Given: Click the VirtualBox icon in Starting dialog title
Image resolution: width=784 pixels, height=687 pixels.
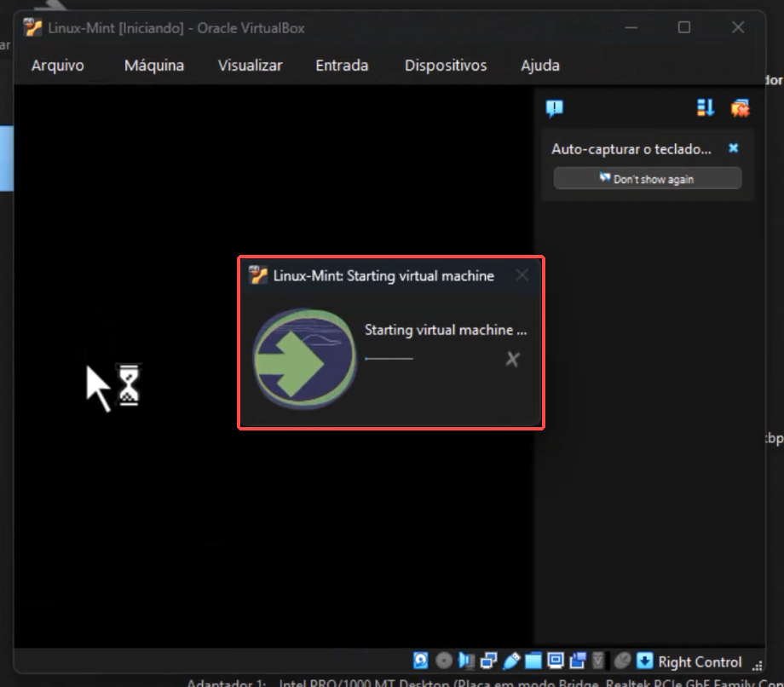Looking at the screenshot, I should pos(257,275).
